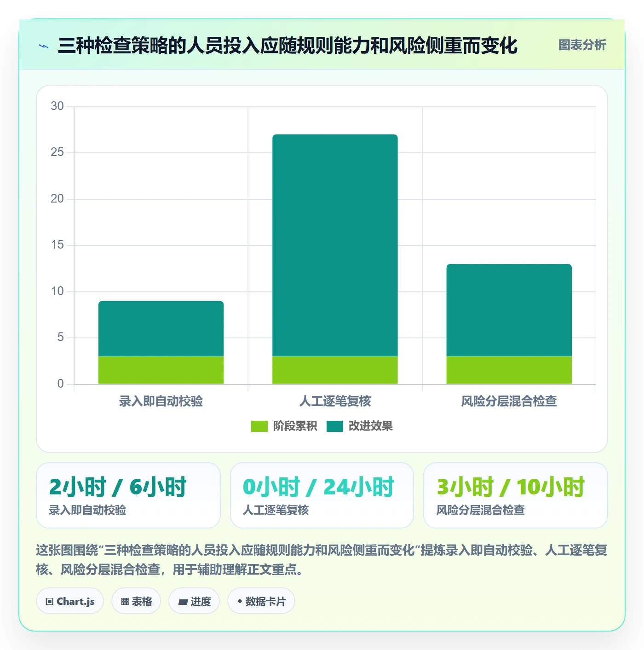Click the 人工逐笔复核 x-axis label
Viewport: 644px width, 650px height.
[x=335, y=401]
